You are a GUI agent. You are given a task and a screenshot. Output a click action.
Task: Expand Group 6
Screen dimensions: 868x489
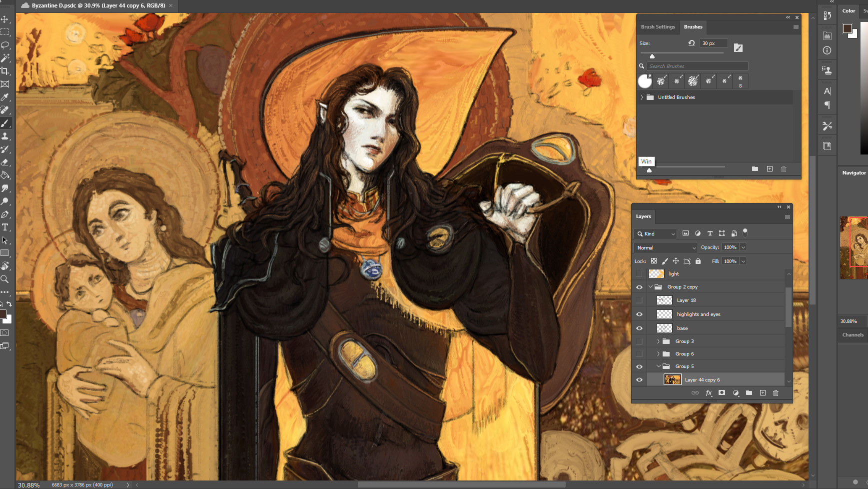click(x=658, y=353)
